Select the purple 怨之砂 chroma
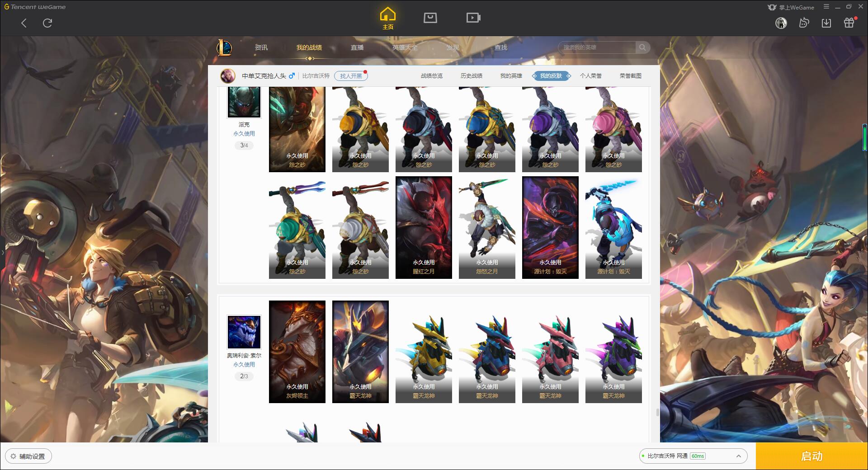868x470 pixels. (x=550, y=129)
